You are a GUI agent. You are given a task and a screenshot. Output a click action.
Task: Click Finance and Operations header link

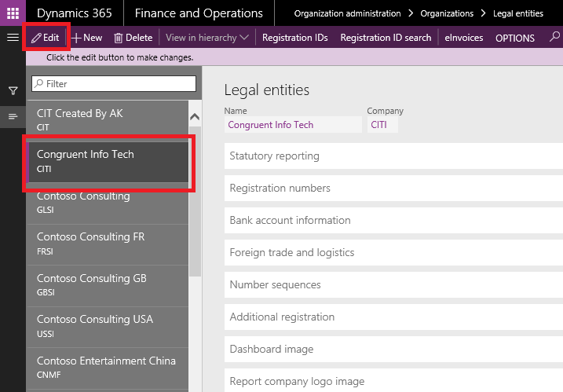(x=199, y=13)
